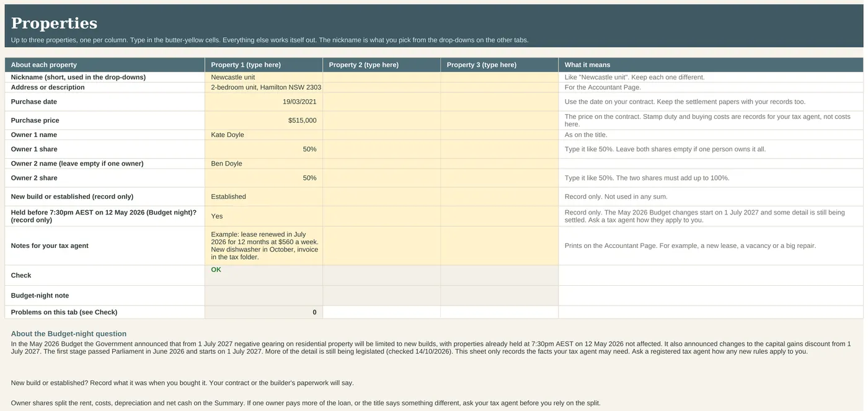Select the purchase price $515,000 cell
868x411 pixels.
[263, 120]
